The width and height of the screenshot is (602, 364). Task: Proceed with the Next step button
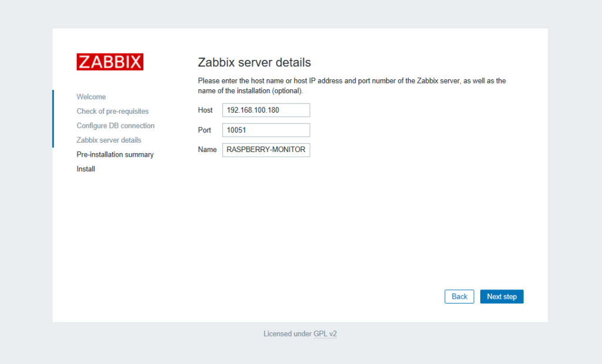501,296
